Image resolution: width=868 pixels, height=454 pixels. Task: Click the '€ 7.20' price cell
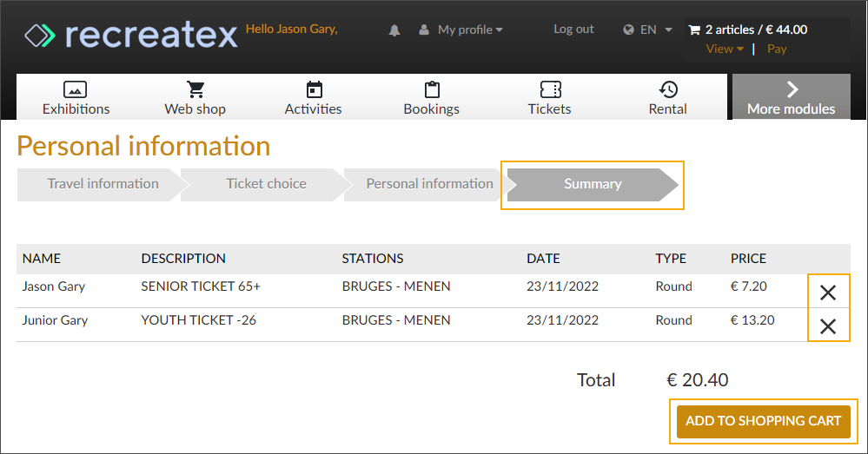pyautogui.click(x=748, y=286)
